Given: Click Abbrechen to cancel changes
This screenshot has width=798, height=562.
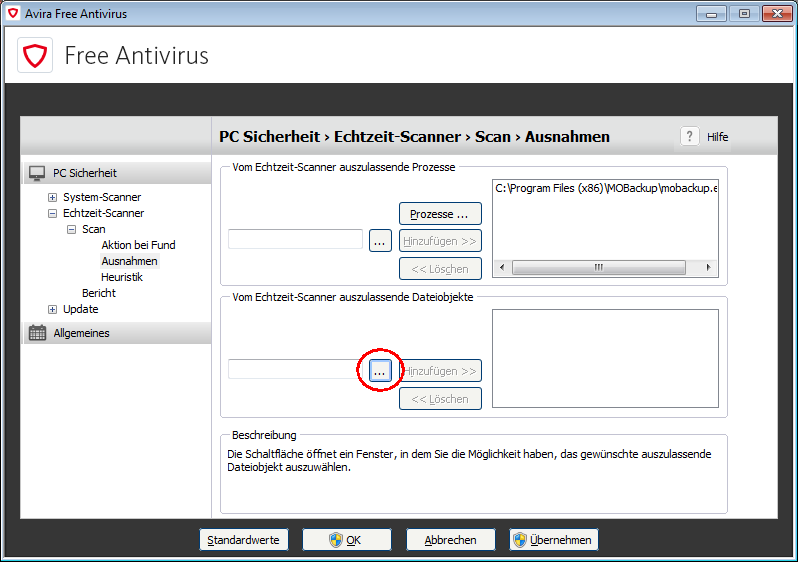Looking at the screenshot, I should (450, 540).
